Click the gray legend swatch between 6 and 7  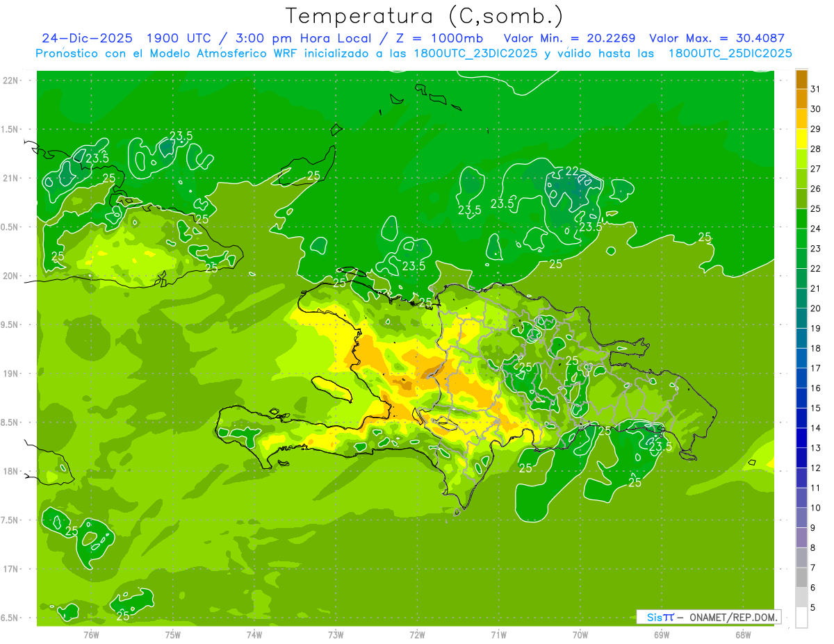801,577
